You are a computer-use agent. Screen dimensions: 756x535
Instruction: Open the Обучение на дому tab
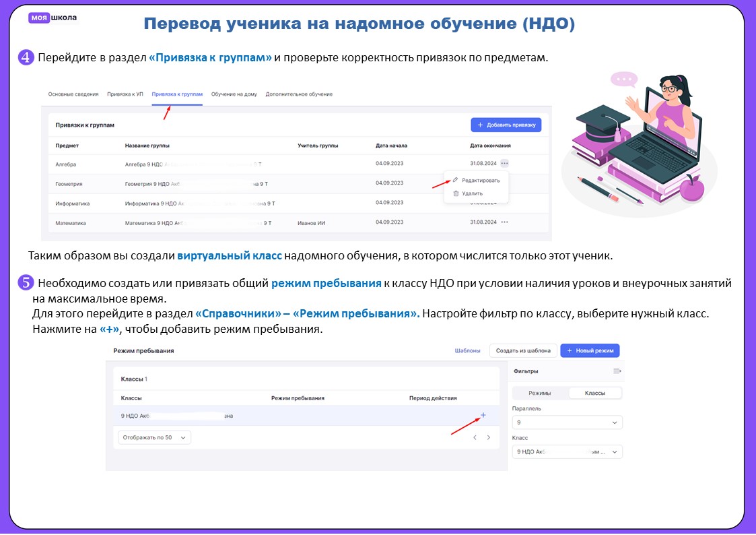click(234, 94)
